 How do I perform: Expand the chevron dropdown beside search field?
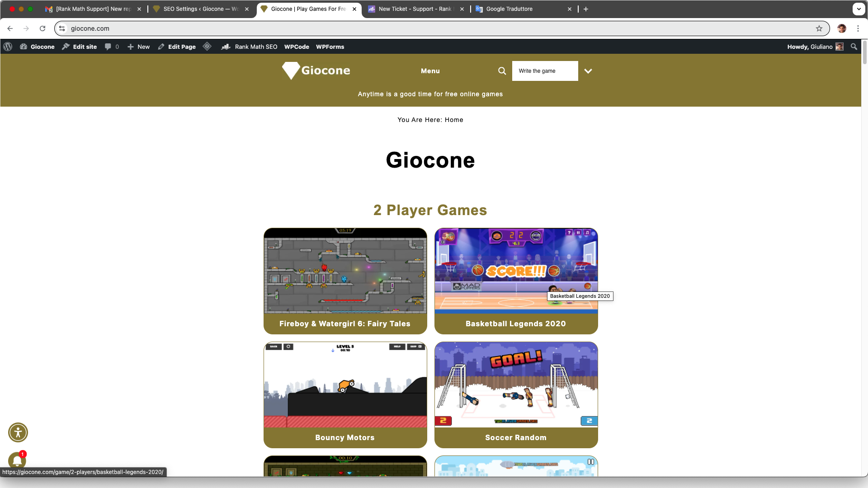(588, 71)
